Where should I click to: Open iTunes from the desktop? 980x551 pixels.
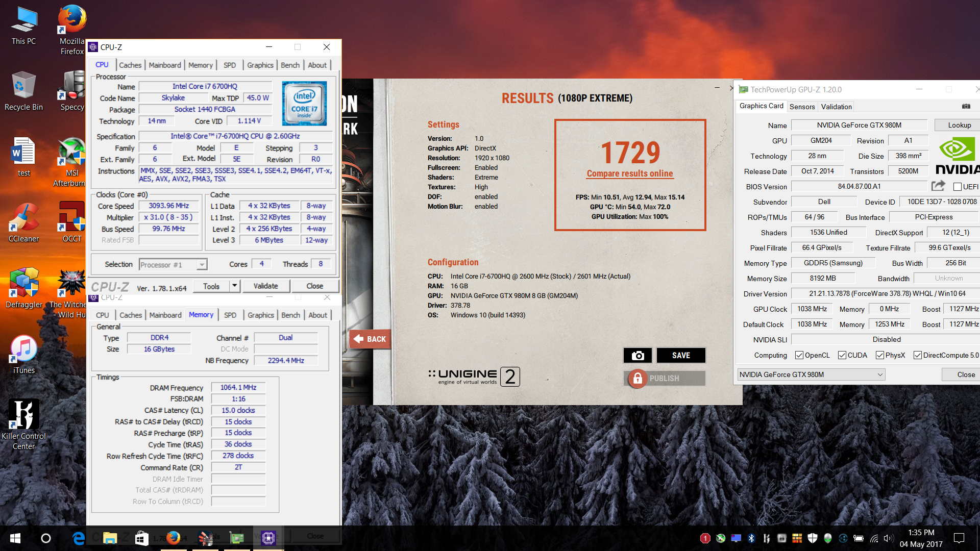[23, 354]
